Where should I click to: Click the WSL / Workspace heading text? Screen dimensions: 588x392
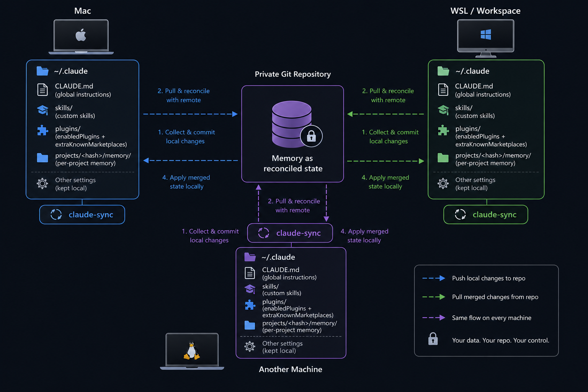(x=485, y=11)
